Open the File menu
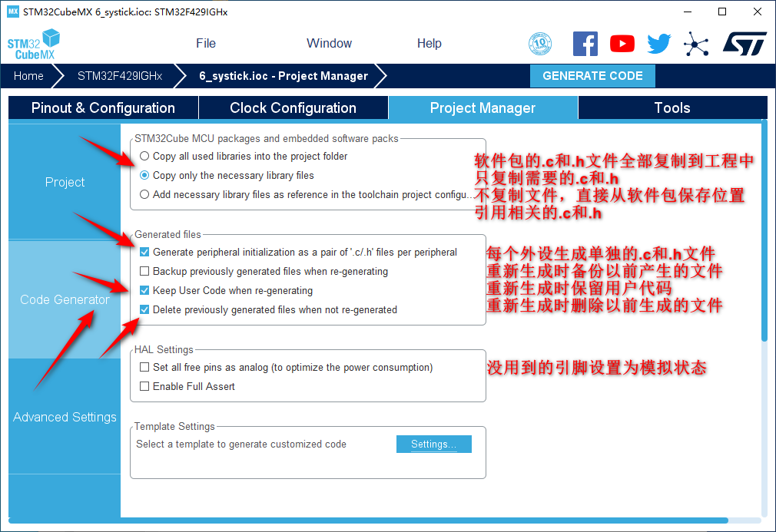 pyautogui.click(x=206, y=44)
